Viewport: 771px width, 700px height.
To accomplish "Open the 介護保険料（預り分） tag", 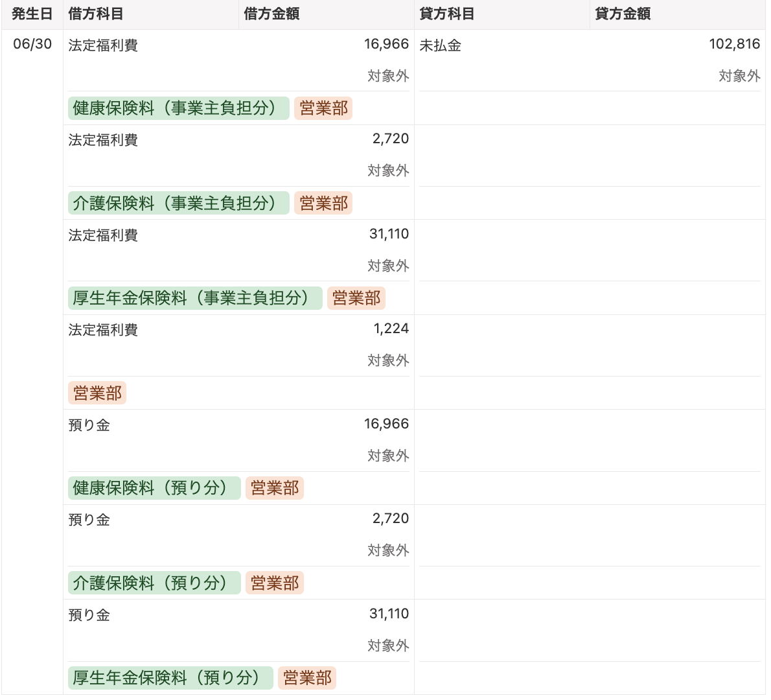I will point(154,583).
